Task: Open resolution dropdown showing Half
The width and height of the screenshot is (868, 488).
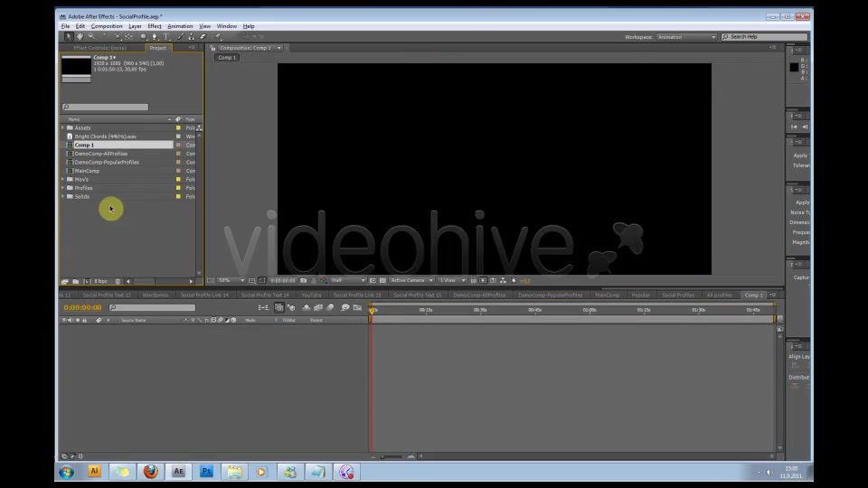Action: tap(348, 280)
